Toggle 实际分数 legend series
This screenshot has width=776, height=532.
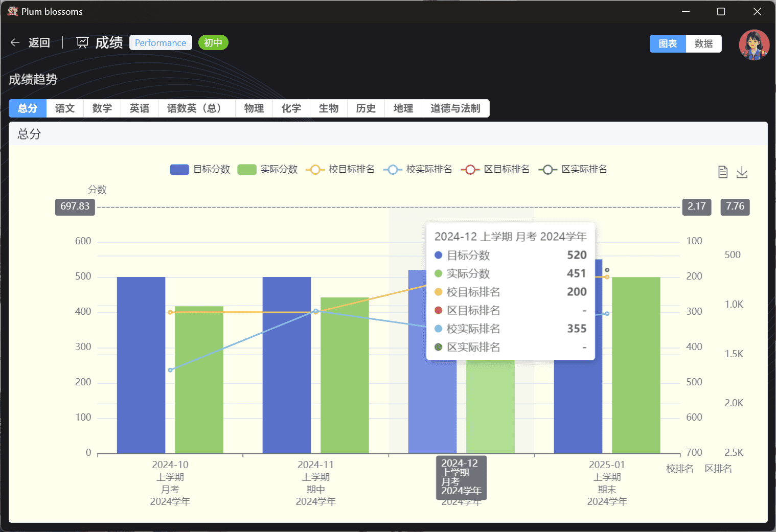[267, 170]
